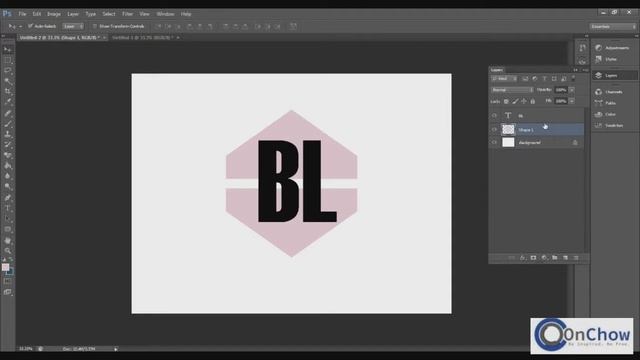The height and width of the screenshot is (360, 640).
Task: Switch to the second Untitled document tab
Action: [x=143, y=38]
